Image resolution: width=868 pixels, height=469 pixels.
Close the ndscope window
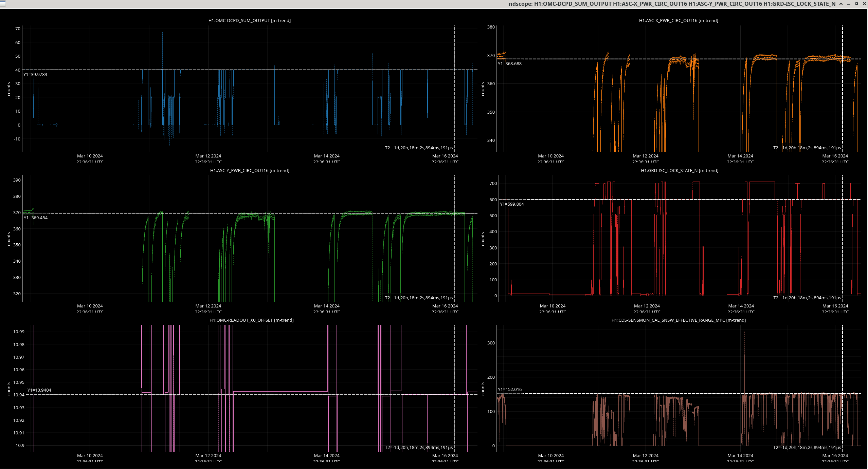864,4
